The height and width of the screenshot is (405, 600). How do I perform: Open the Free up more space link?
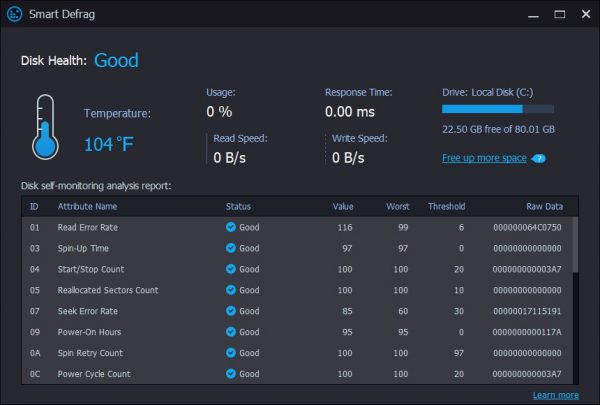point(484,158)
